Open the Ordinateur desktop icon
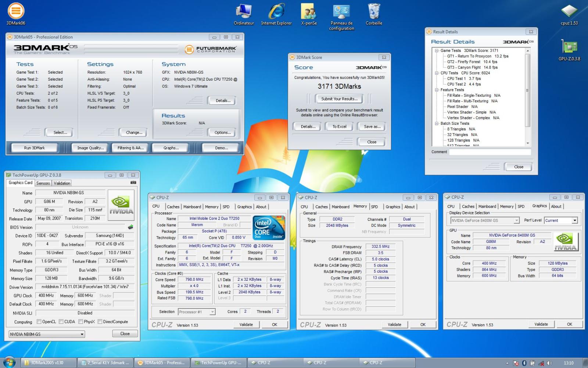The image size is (588, 368). pos(244,15)
